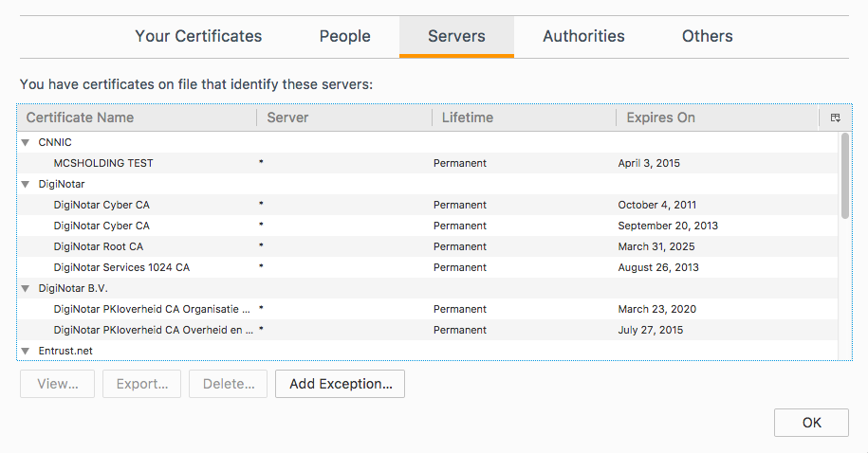Click the April 3, 2015 expiry date
This screenshot has height=453, width=868.
pyautogui.click(x=649, y=163)
